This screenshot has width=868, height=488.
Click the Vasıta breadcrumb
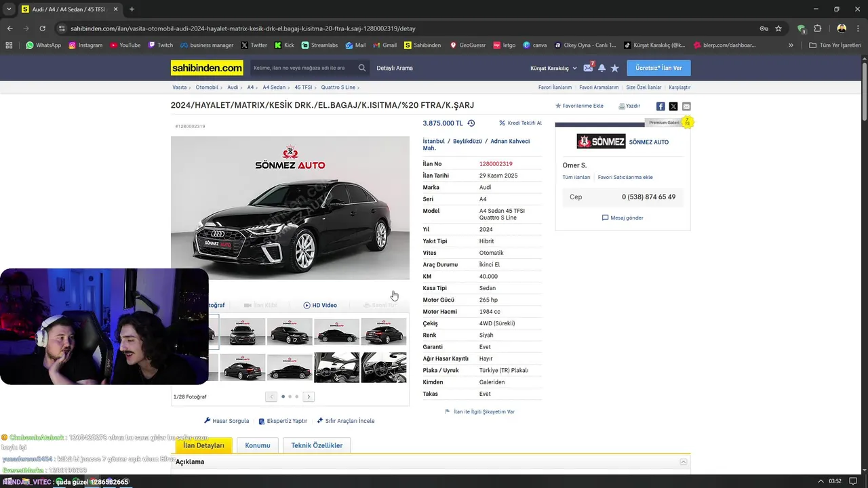coord(180,87)
